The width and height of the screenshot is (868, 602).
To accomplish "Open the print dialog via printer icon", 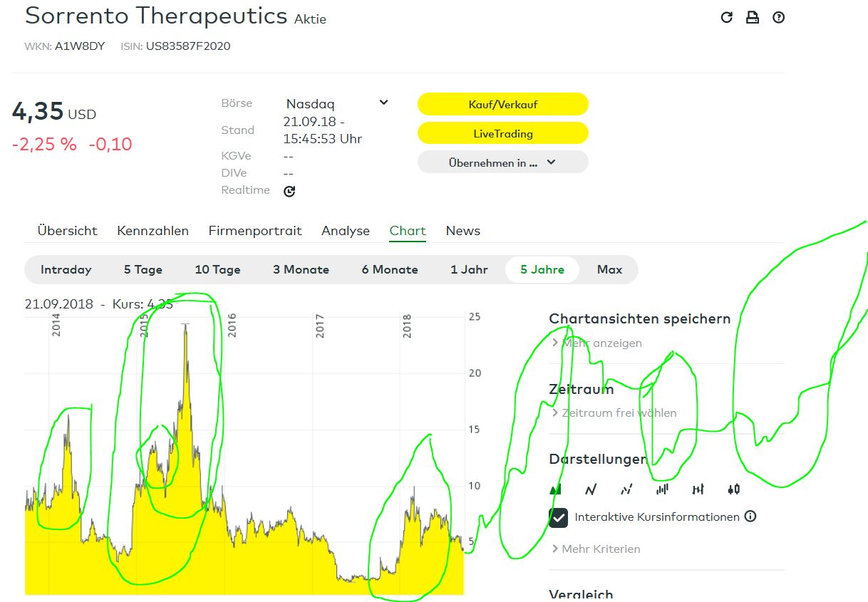I will pos(753,18).
